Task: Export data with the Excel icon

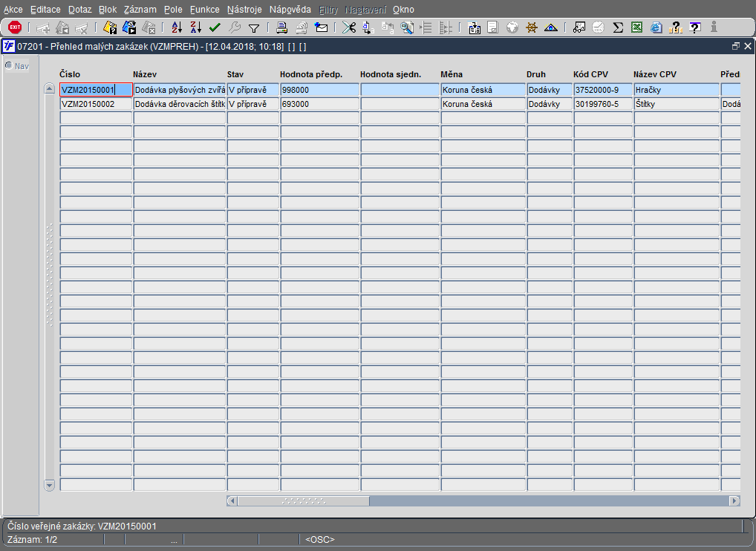Action: tap(636, 27)
